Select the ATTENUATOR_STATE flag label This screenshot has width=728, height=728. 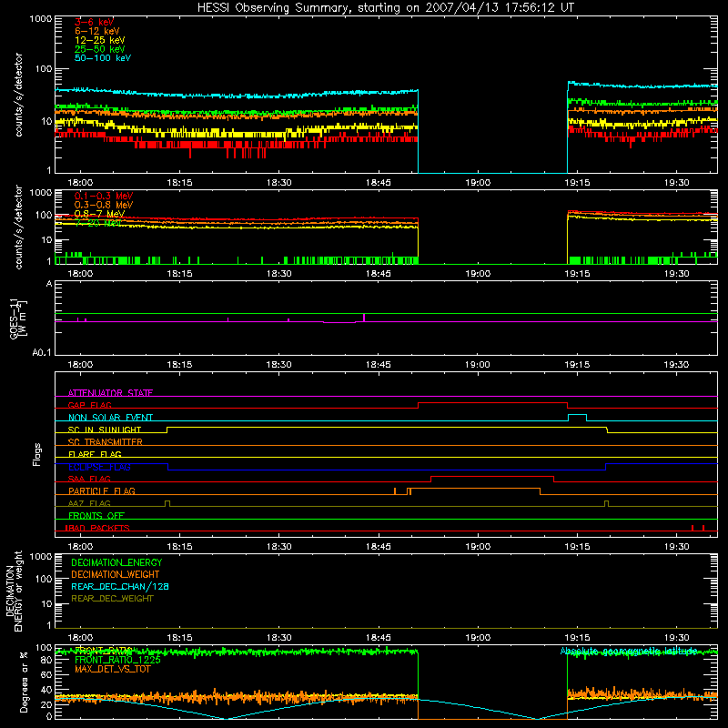[x=110, y=393]
